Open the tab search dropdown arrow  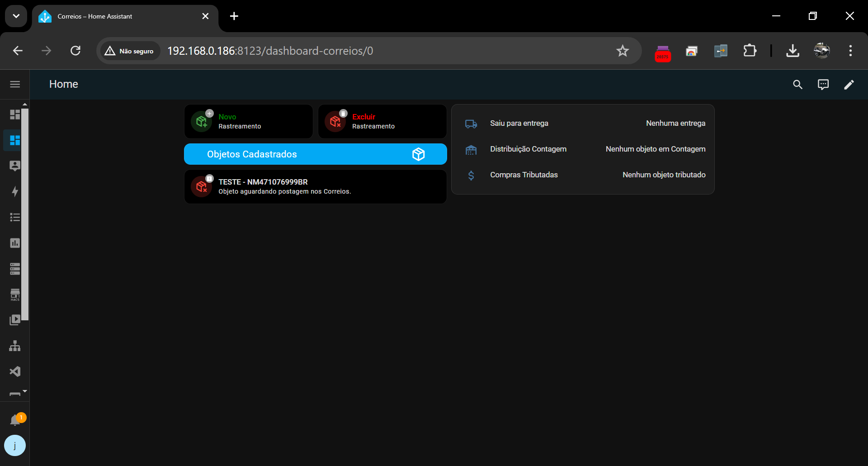coord(16,16)
